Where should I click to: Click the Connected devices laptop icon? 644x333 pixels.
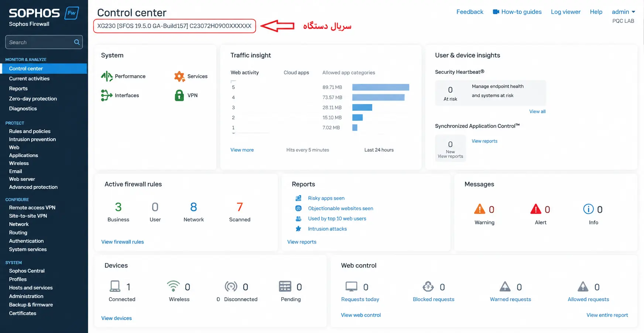click(115, 286)
